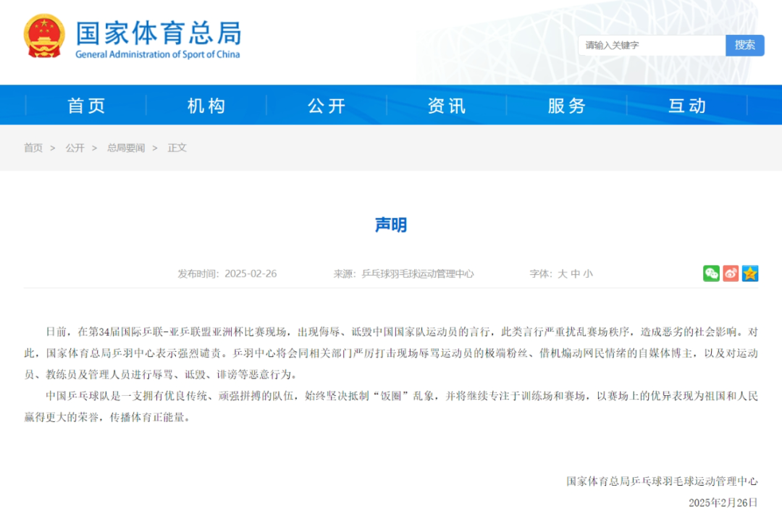
Task: Click General Administration of Sport of China text
Action: point(158,54)
